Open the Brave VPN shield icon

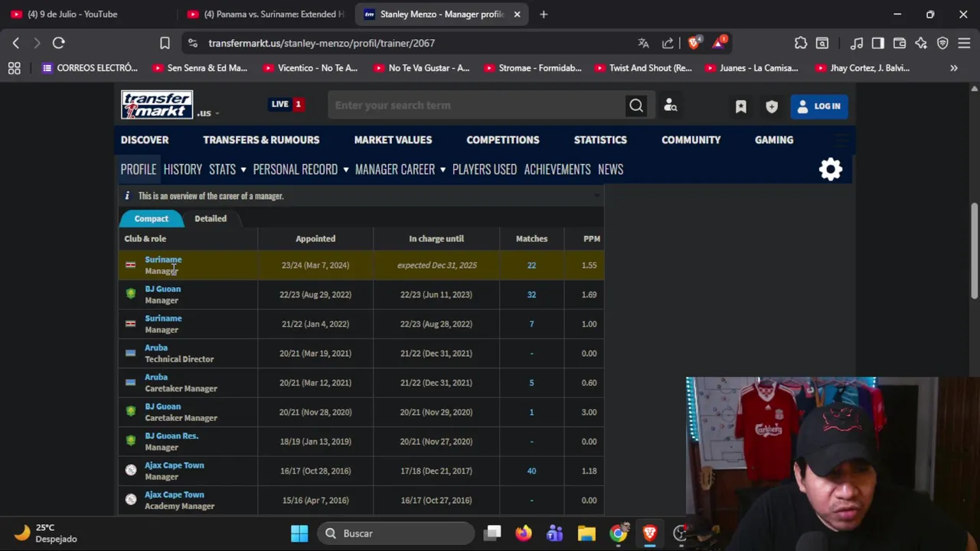[x=942, y=43]
